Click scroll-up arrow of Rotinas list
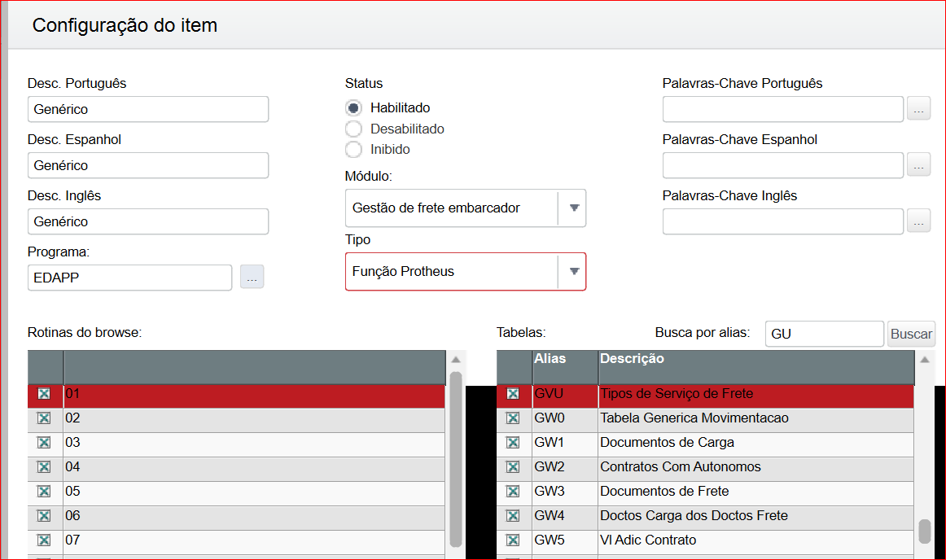 tap(456, 360)
